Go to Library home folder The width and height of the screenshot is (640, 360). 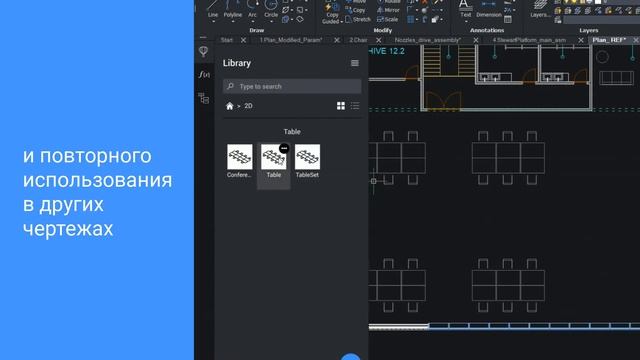(229, 106)
